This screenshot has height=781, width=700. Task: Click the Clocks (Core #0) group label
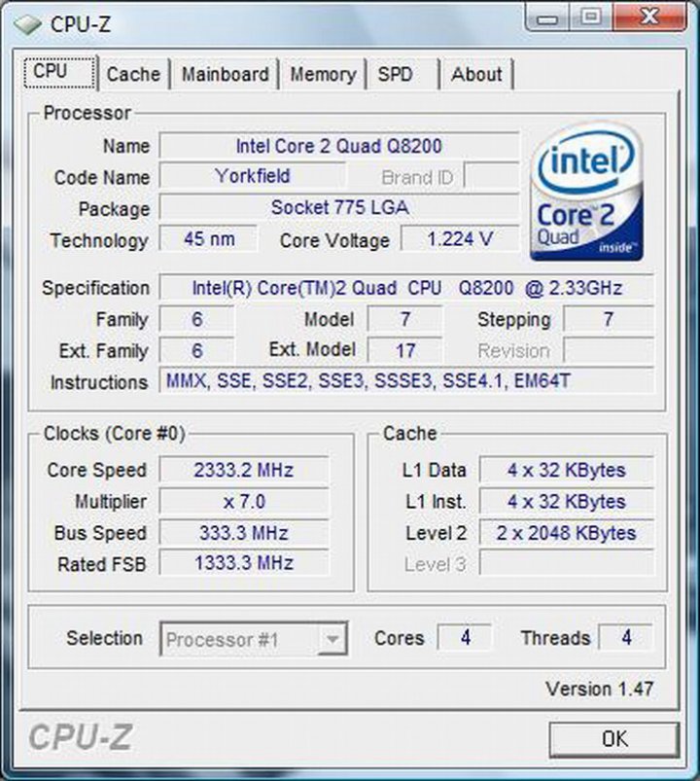click(x=114, y=434)
